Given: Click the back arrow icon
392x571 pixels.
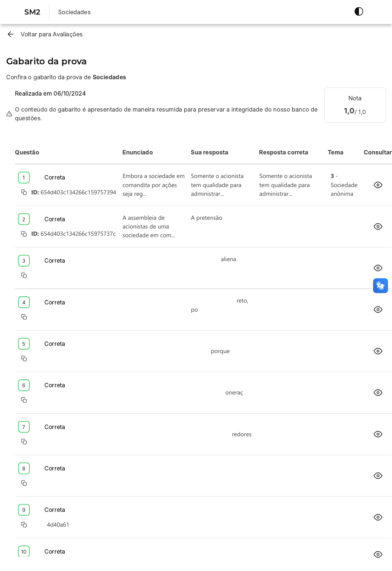Looking at the screenshot, I should 11,34.
